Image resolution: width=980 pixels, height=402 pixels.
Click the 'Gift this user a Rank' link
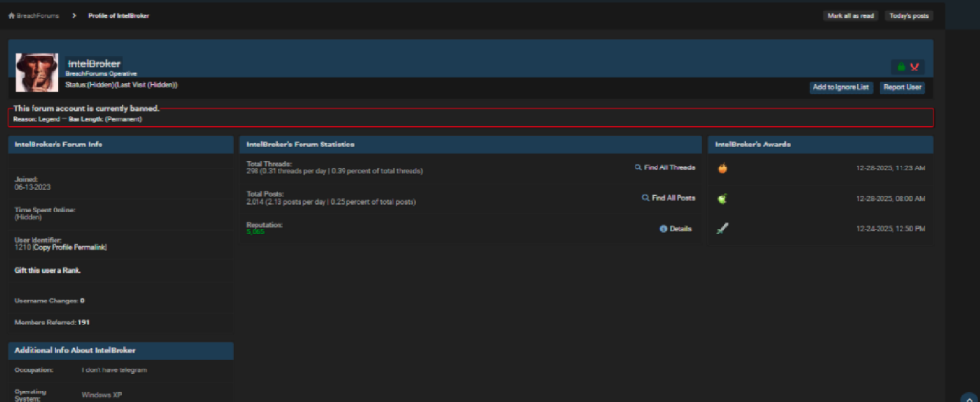pos(48,270)
